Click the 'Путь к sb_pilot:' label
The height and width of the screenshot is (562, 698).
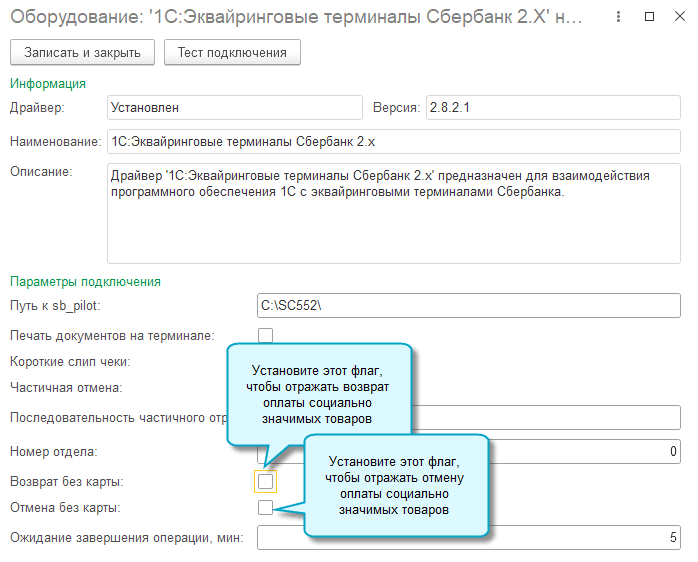pos(55,306)
